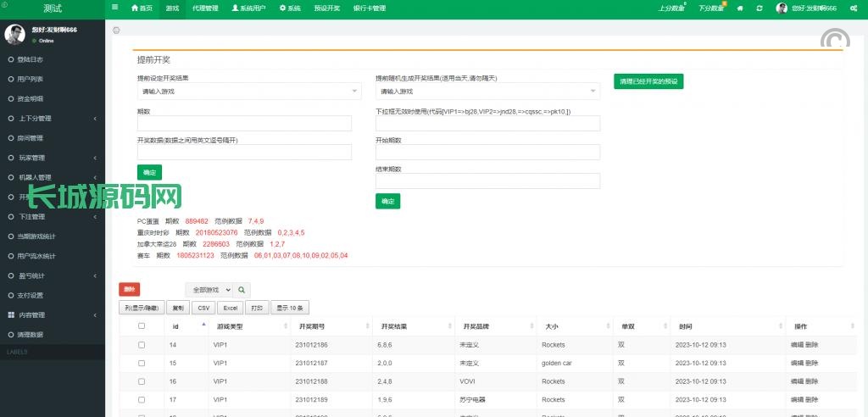
Task: Sort the table by the id column
Action: 186,325
